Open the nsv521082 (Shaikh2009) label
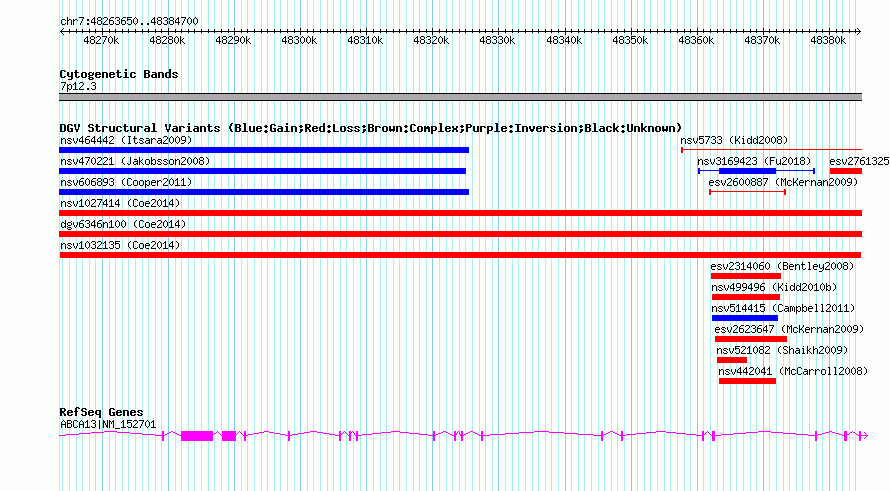The image size is (890, 491). click(x=782, y=350)
